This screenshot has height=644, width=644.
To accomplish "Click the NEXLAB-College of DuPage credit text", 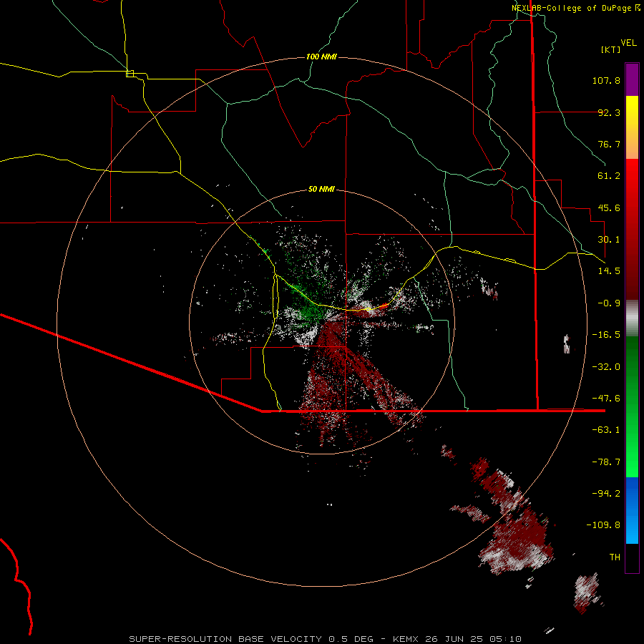I will coord(576,8).
